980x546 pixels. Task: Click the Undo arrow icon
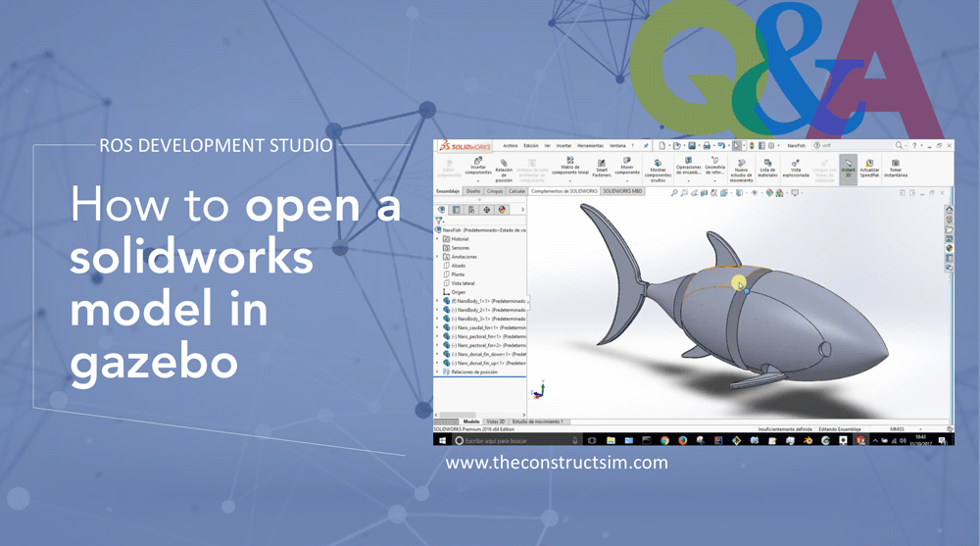click(720, 146)
